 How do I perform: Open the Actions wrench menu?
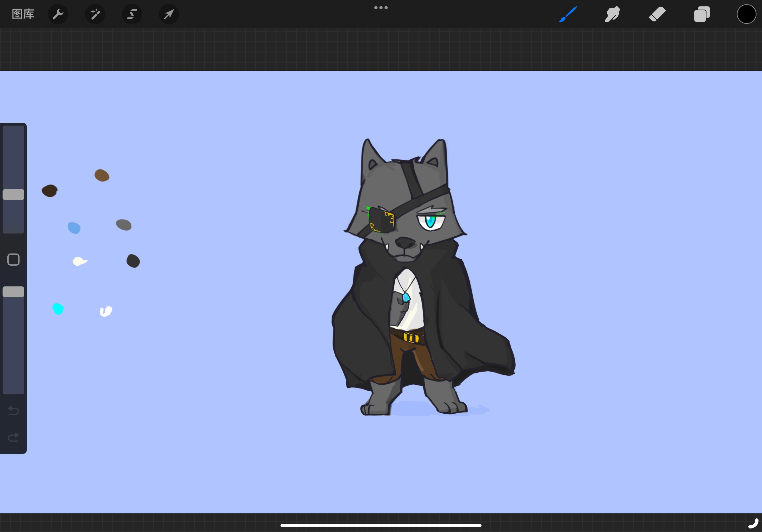coord(58,14)
